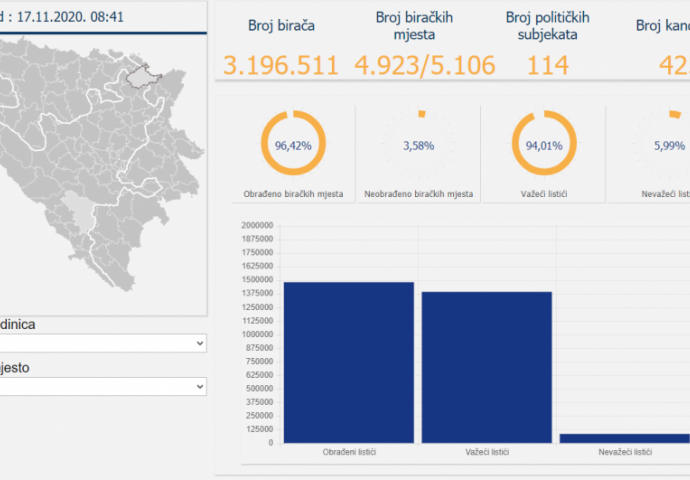
Task: Click the 4.923/5.106 polling stations figure
Action: (x=425, y=66)
